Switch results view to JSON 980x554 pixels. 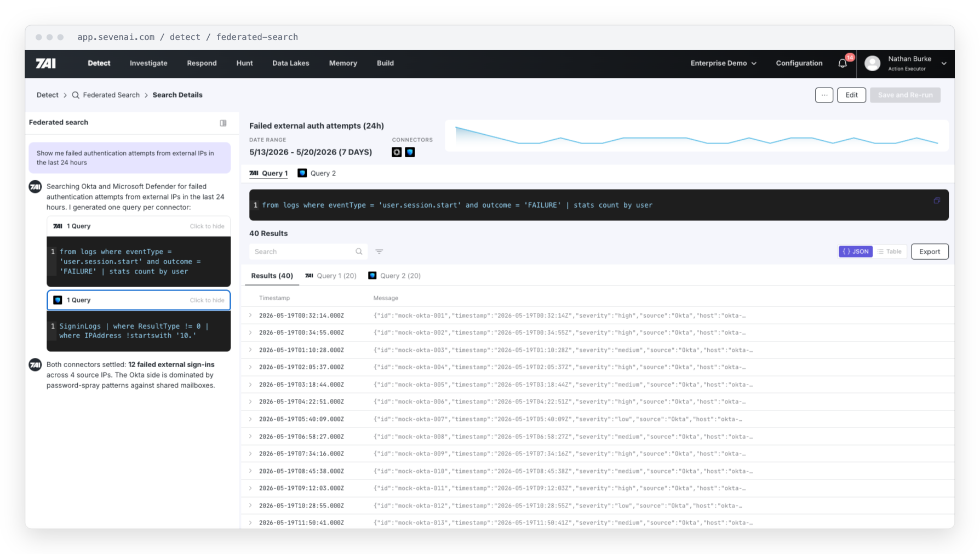click(855, 252)
